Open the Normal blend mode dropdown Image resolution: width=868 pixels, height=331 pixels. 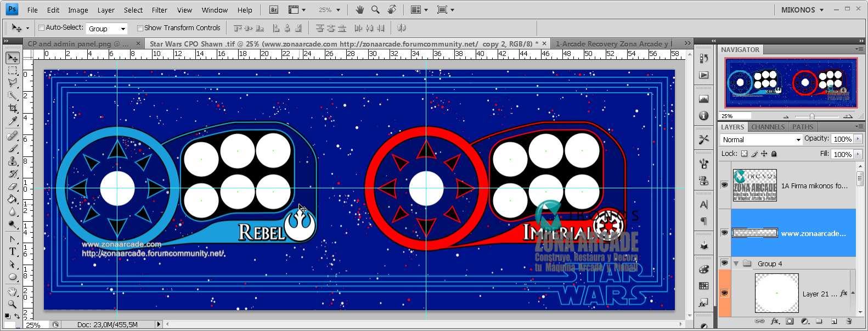point(762,139)
